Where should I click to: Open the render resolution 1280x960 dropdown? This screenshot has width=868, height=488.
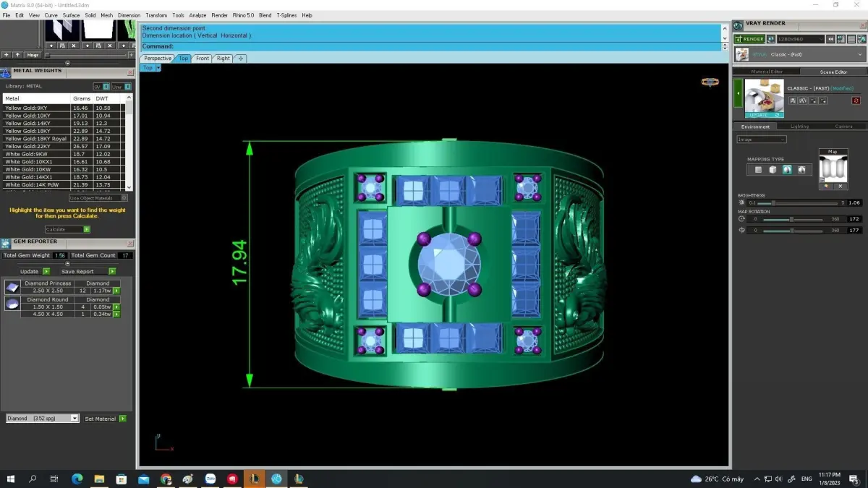(801, 39)
